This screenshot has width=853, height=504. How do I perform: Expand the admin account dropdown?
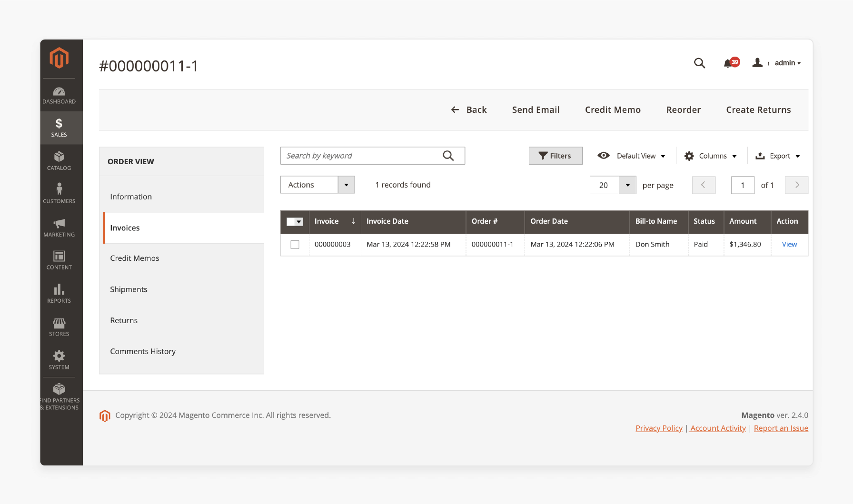[x=788, y=63]
